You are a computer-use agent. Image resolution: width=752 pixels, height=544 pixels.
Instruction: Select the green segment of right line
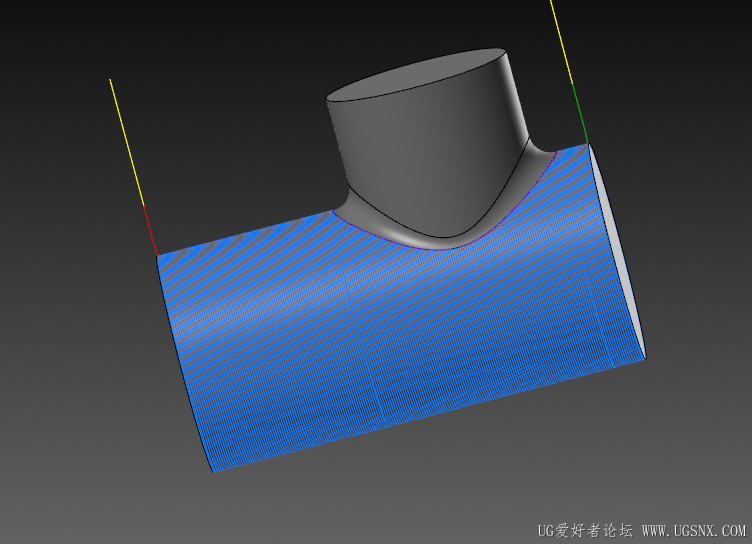click(580, 114)
